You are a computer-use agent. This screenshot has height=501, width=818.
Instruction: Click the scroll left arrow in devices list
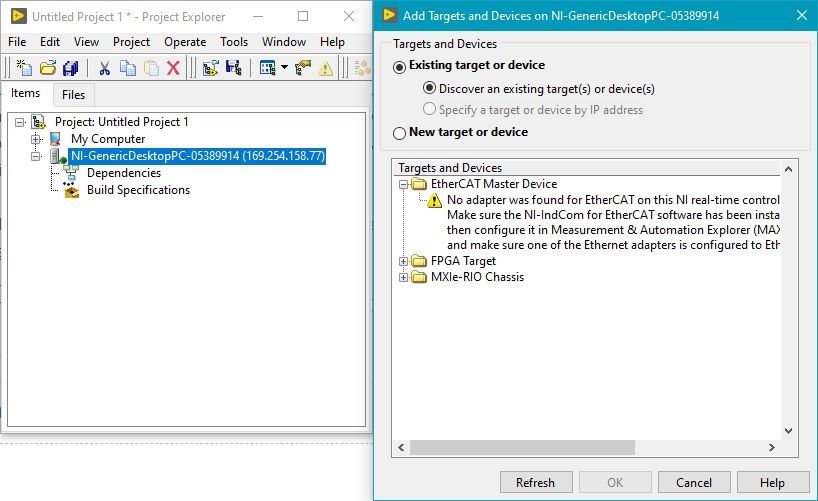click(x=401, y=447)
